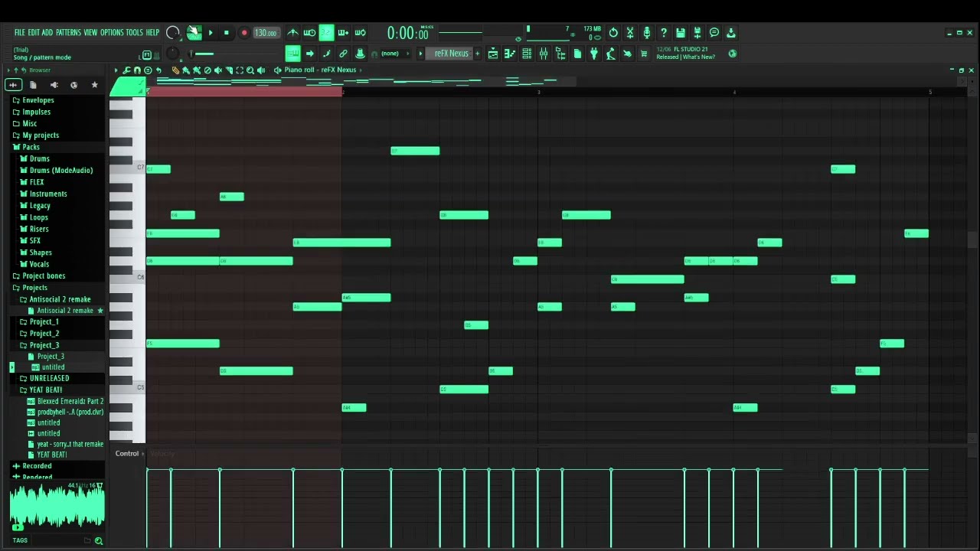Switch browser to the files (document) tab
Image resolution: width=980 pixels, height=551 pixels.
33,85
